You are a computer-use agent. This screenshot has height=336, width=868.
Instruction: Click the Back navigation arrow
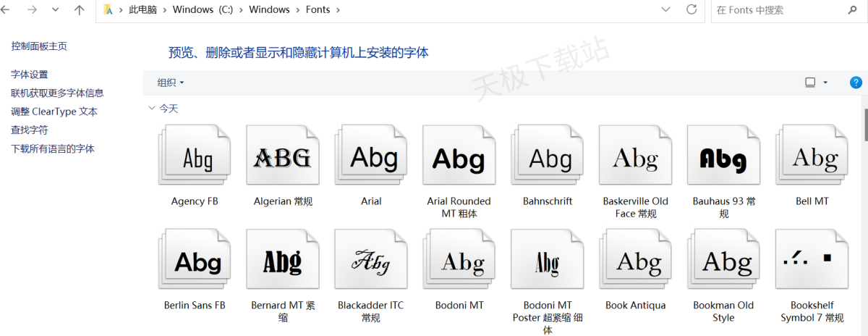tap(6, 10)
